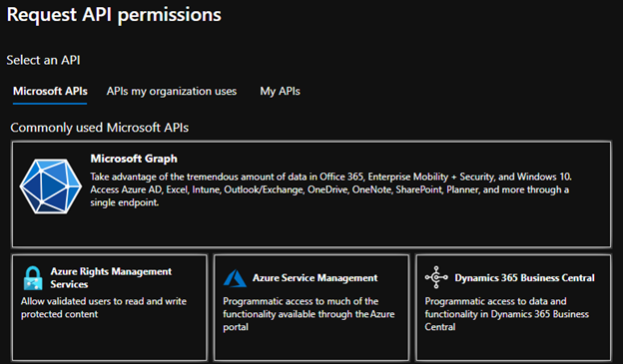Open the APIs my organization uses tab
The height and width of the screenshot is (364, 623).
172,92
